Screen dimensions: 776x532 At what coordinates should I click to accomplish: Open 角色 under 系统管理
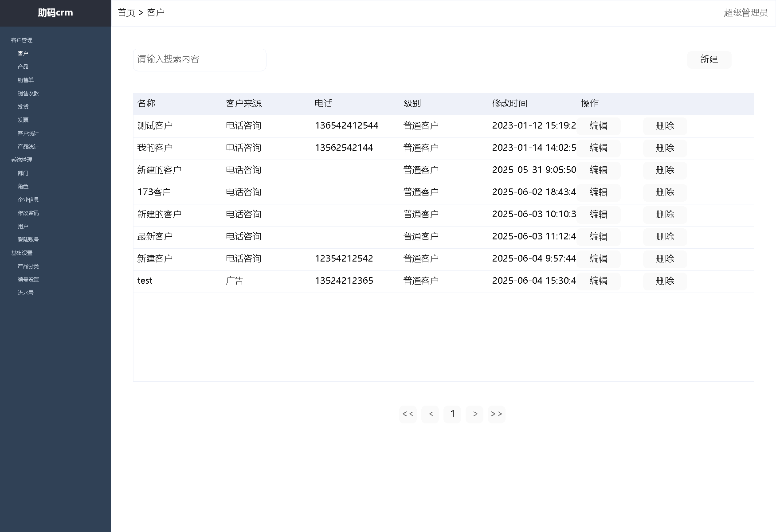(23, 186)
